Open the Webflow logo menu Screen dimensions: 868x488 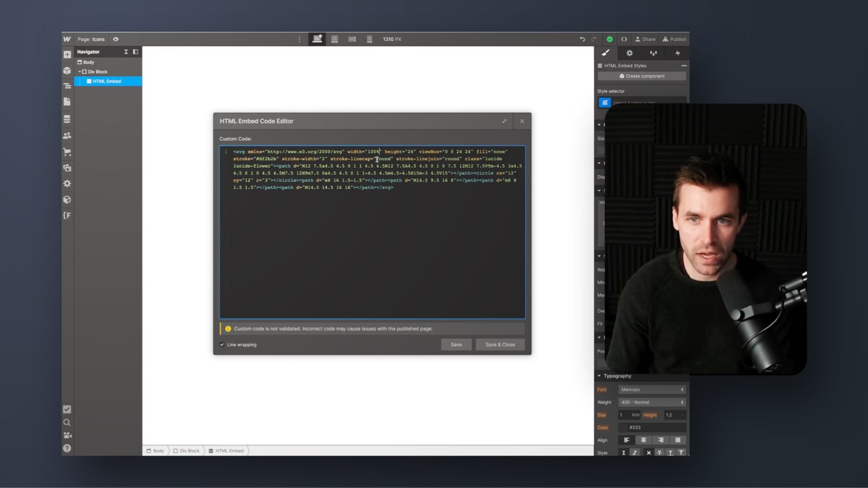coord(67,39)
